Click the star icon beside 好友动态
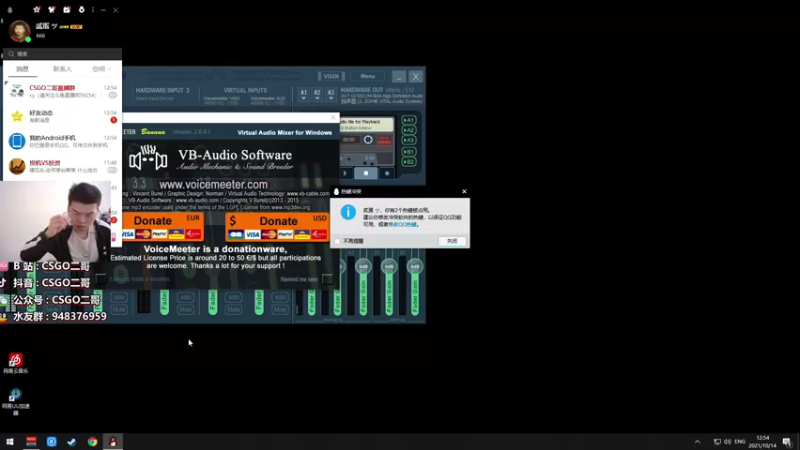The image size is (800, 450). (x=17, y=116)
